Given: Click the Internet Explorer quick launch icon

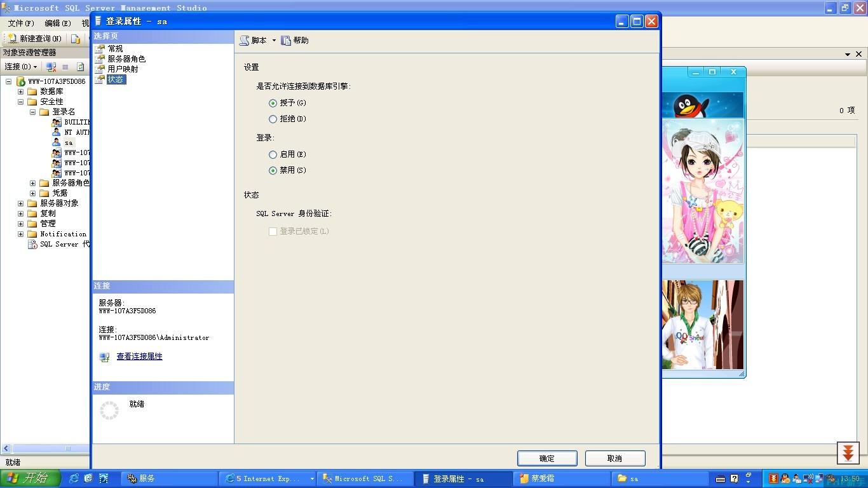Looking at the screenshot, I should coord(74,478).
